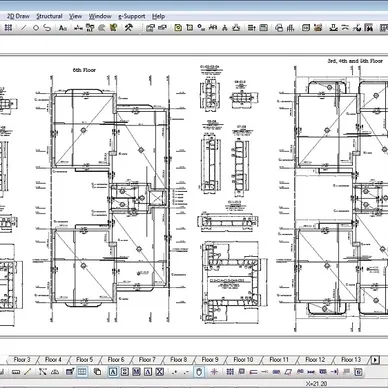Click the boxed X icon in bottom toolbar
Image resolution: width=388 pixels, height=388 pixels.
point(160,371)
